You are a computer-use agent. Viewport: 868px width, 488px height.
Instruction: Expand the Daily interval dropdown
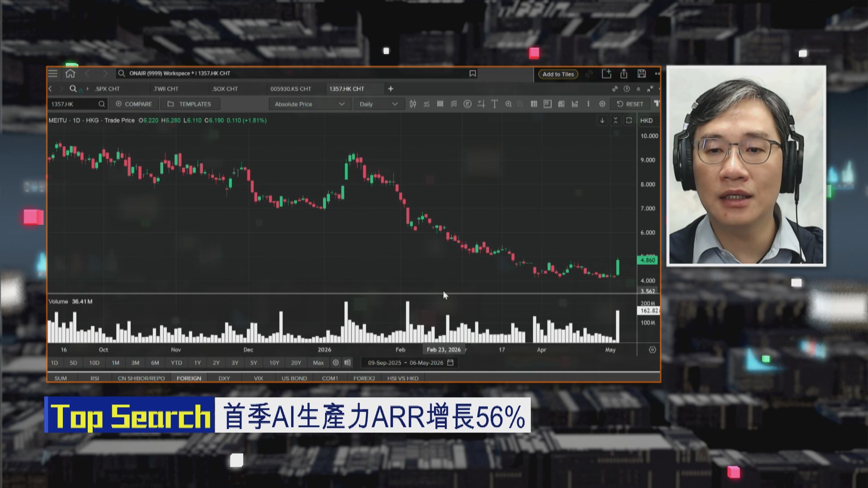click(x=378, y=104)
